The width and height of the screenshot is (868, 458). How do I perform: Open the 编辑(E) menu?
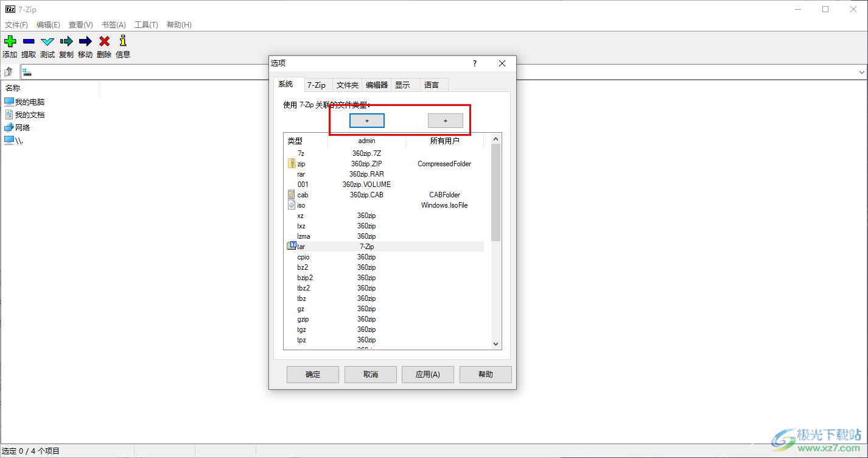(48, 25)
